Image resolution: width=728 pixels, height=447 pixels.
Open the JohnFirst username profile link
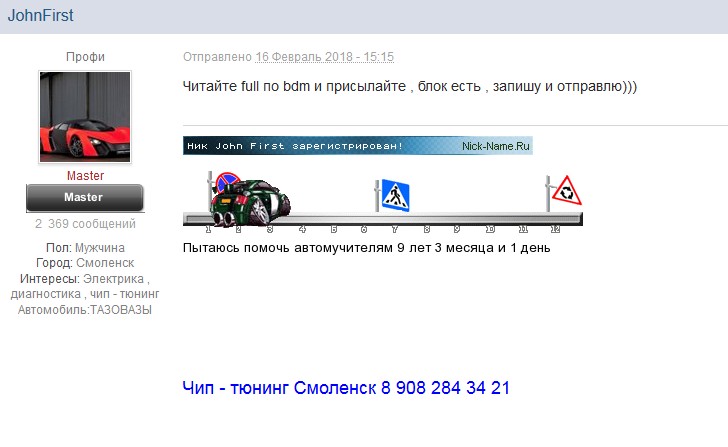click(x=40, y=15)
